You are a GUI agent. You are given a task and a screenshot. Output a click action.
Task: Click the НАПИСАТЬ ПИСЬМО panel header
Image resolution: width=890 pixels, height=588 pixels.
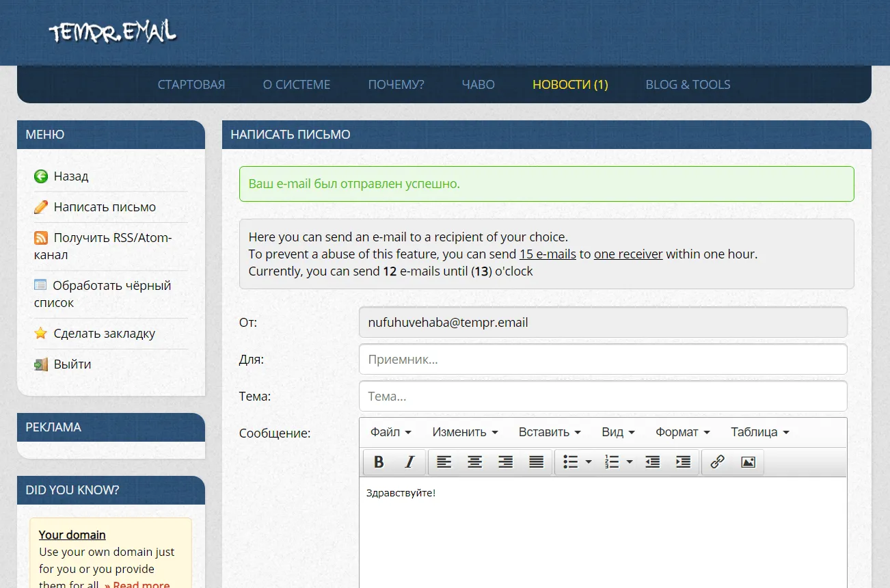click(547, 135)
